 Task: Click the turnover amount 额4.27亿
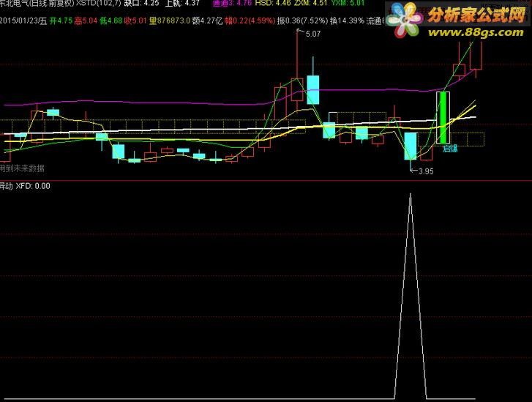pyautogui.click(x=207, y=21)
